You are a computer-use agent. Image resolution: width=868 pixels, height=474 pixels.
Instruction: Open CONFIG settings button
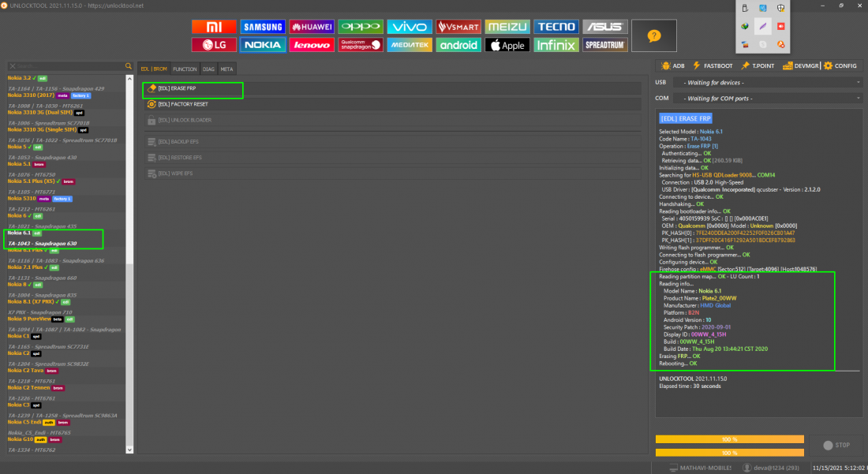click(840, 65)
